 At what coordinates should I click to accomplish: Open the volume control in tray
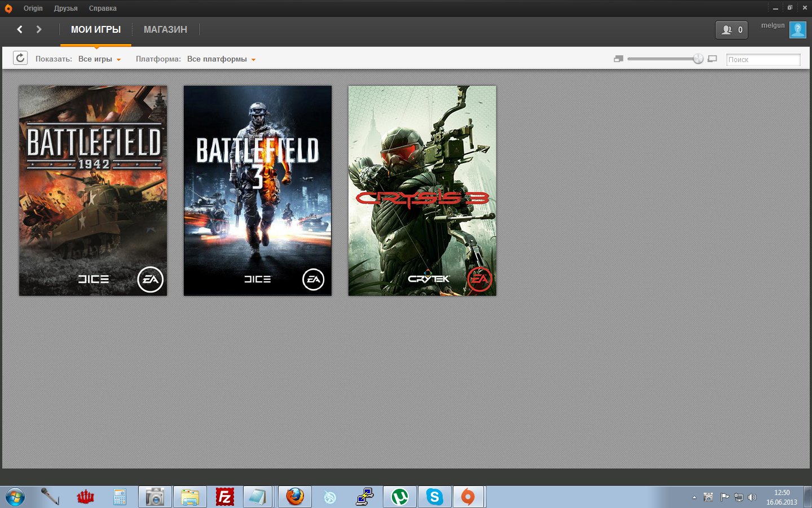click(752, 497)
